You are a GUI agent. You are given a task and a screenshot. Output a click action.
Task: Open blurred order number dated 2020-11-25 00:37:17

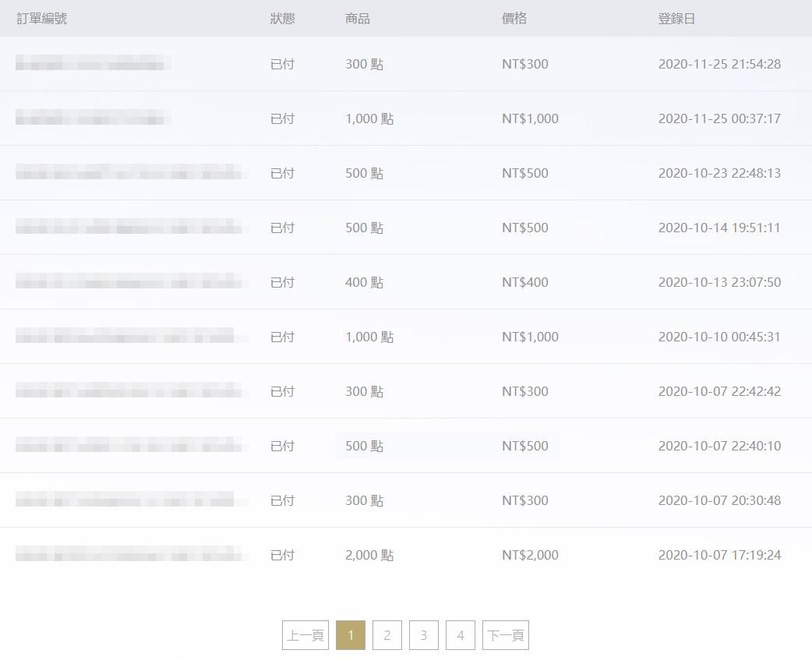click(x=94, y=118)
